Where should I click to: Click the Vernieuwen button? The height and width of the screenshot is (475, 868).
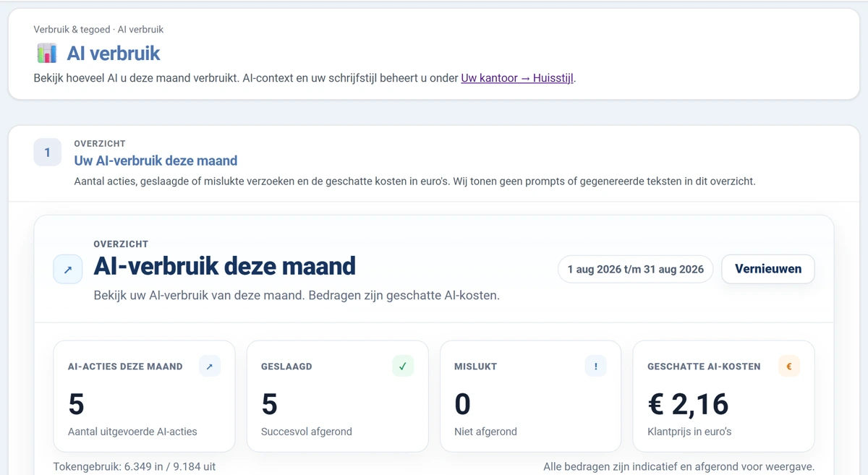pyautogui.click(x=768, y=269)
